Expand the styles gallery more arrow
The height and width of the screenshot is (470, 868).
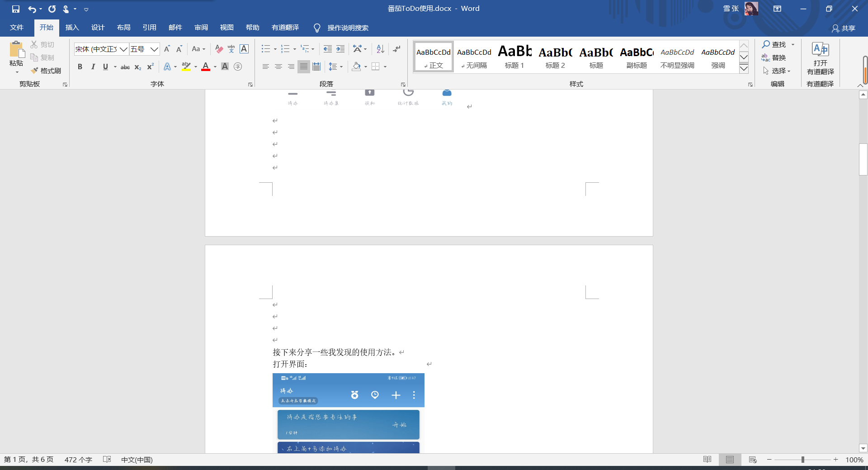[744, 68]
